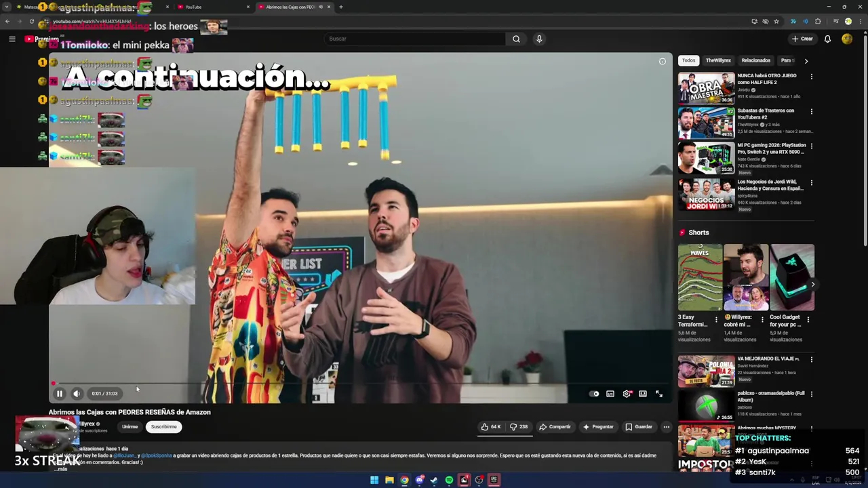Pause the video playback
The image size is (868, 488).
[x=59, y=394]
